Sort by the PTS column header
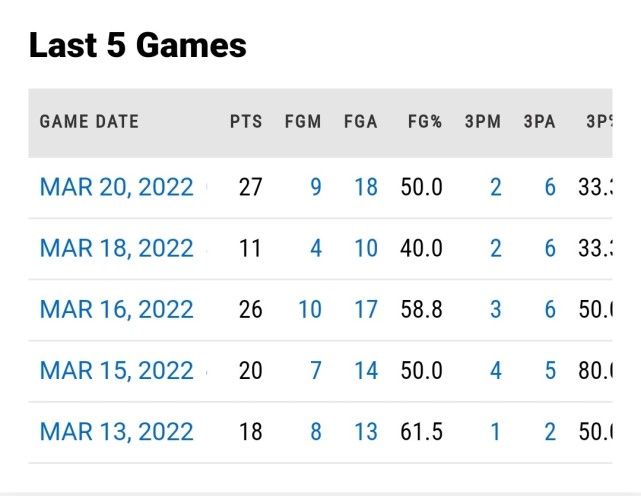641x496 pixels. [x=246, y=122]
